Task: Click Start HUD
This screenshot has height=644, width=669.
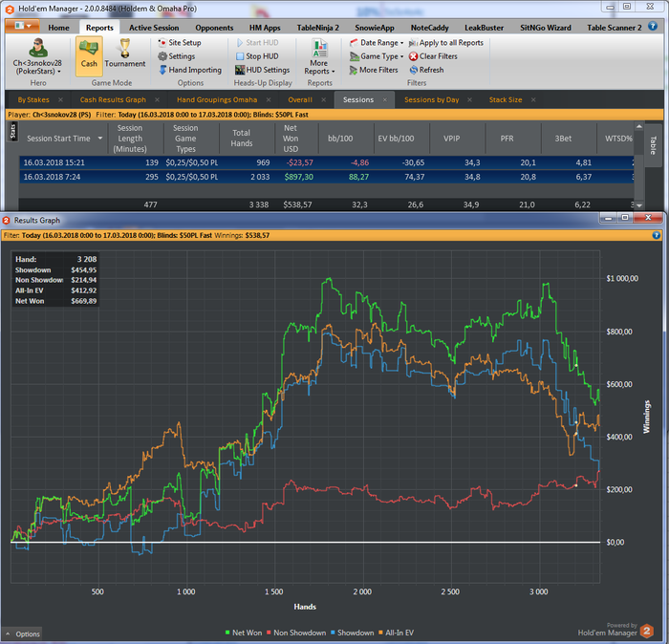Action: (x=257, y=43)
